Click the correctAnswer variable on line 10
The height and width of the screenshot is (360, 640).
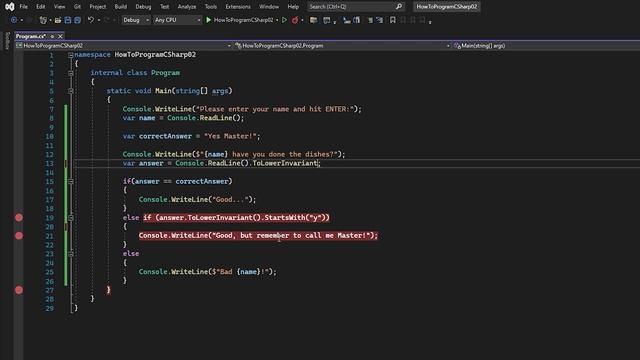pyautogui.click(x=165, y=136)
